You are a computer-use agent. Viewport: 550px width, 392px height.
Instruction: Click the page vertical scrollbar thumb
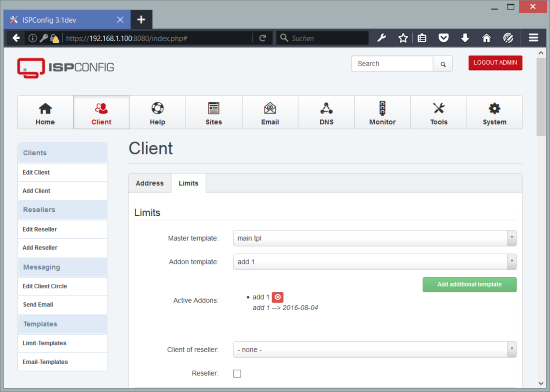[x=541, y=96]
